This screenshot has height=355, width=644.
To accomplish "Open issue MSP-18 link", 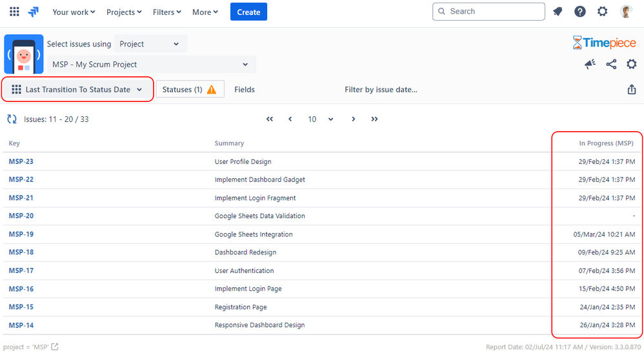I will pos(21,252).
